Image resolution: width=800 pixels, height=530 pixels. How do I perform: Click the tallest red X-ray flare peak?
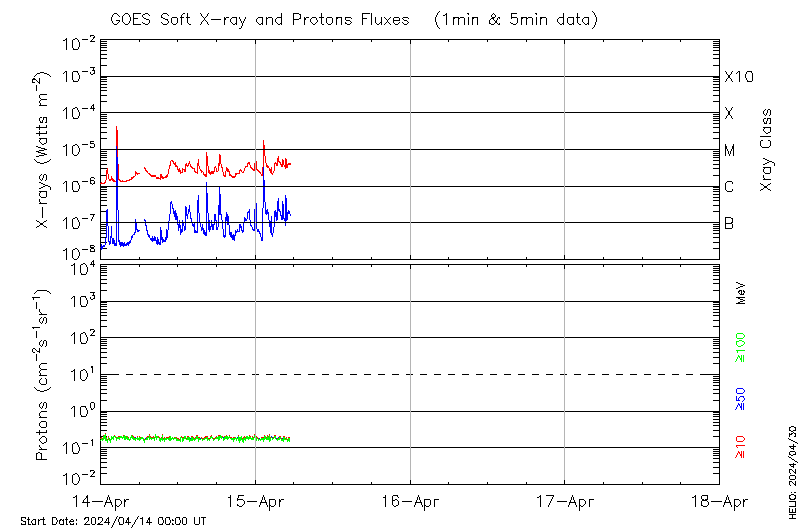coord(117,128)
